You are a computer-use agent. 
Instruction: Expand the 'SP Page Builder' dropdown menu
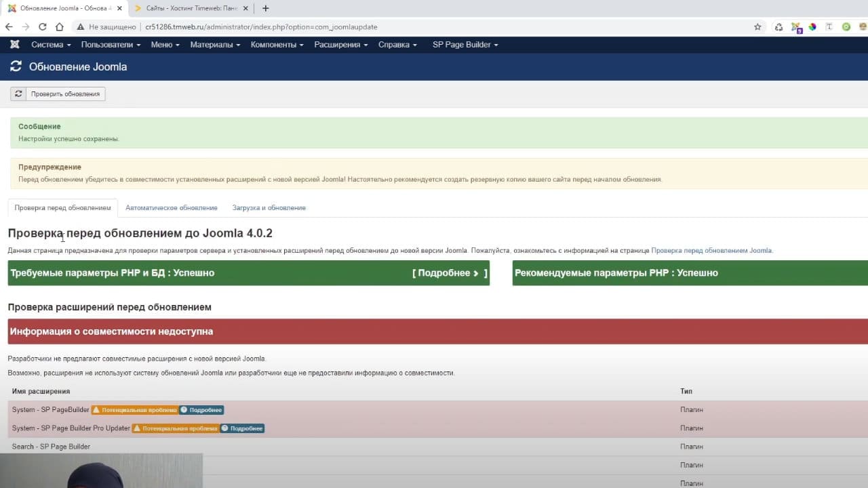click(x=465, y=45)
